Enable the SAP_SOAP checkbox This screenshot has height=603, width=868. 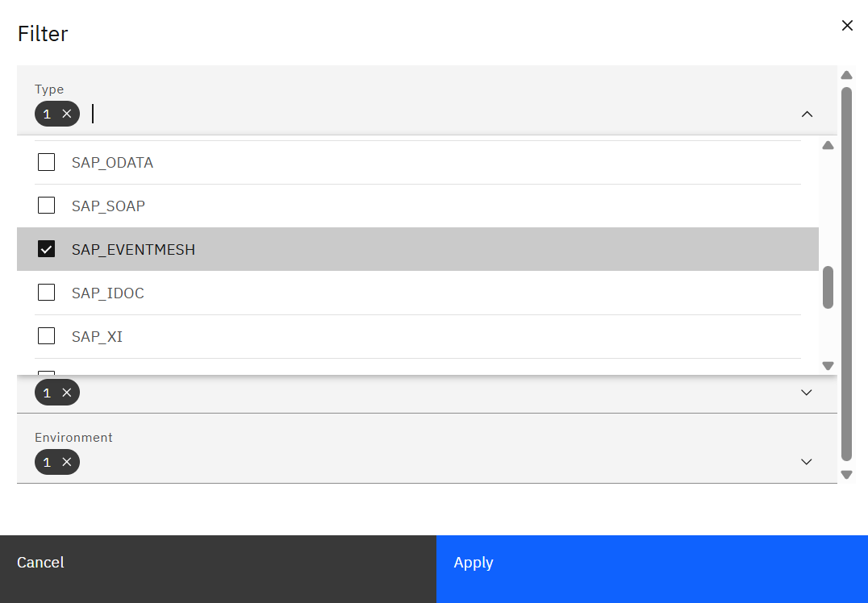click(47, 206)
